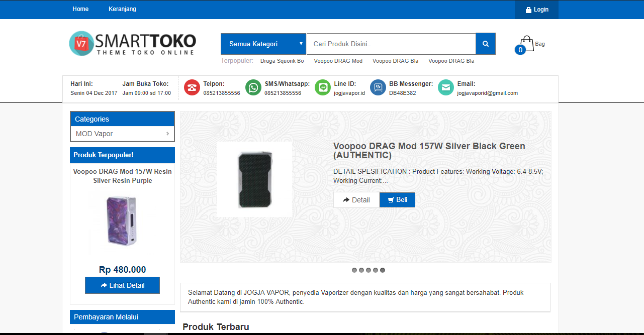Screen dimensions: 644x335
Task: Click phone number under Telpon
Action: [x=222, y=93]
